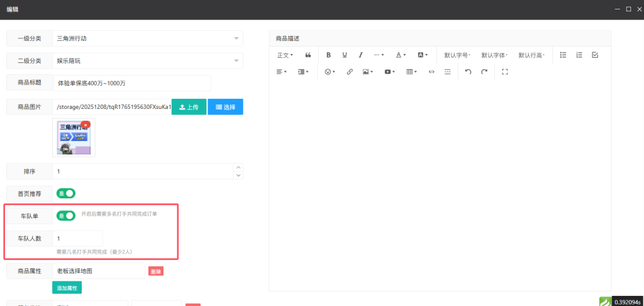Click the red 删除 button beside 商品属性

[x=156, y=271]
